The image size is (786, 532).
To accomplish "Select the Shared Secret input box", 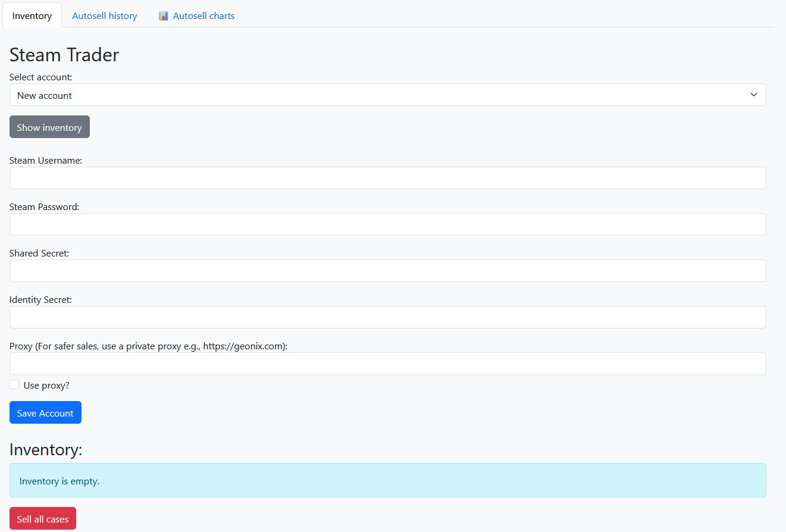I will [x=387, y=271].
